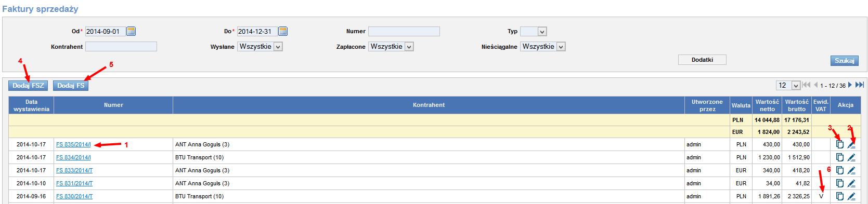
Task: Edit invoice FS 835/2014/I
Action: tap(851, 144)
